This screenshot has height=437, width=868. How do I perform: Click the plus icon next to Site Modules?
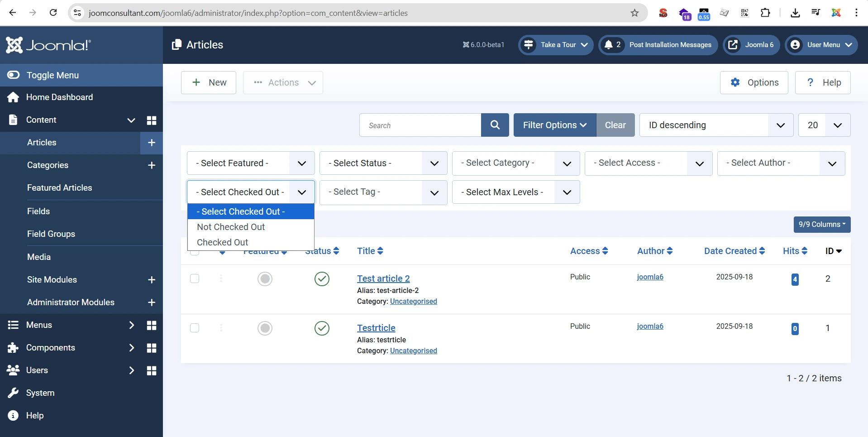tap(152, 280)
